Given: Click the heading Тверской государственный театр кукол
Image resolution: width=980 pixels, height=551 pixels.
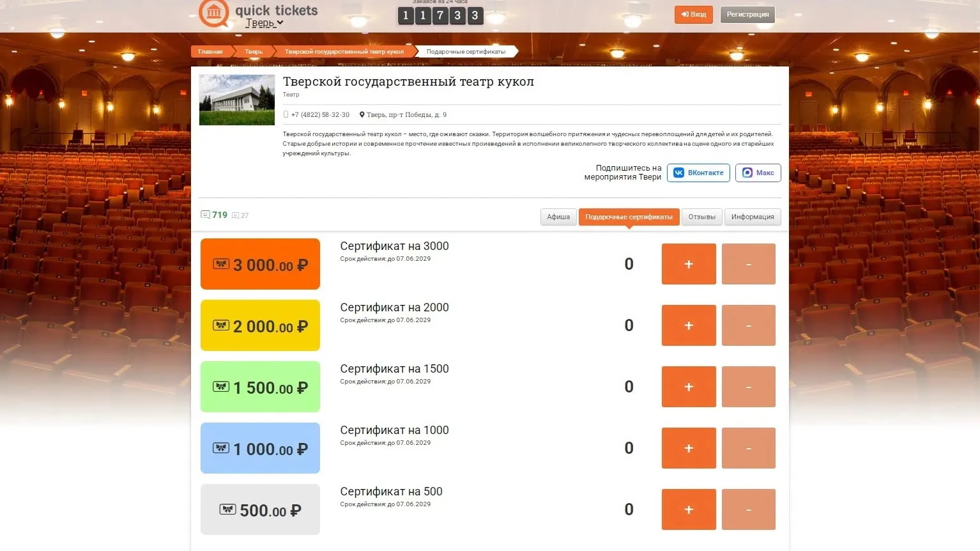Looking at the screenshot, I should (x=408, y=82).
